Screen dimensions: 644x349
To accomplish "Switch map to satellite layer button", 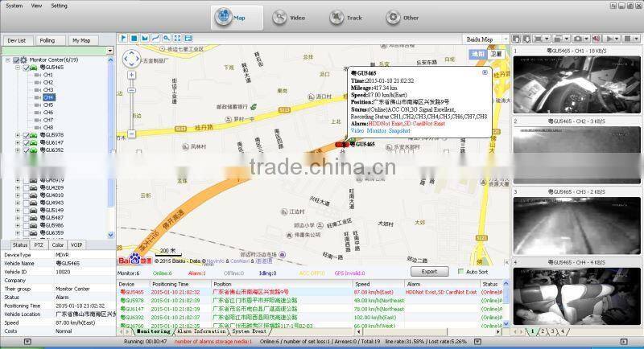I will coord(496,54).
